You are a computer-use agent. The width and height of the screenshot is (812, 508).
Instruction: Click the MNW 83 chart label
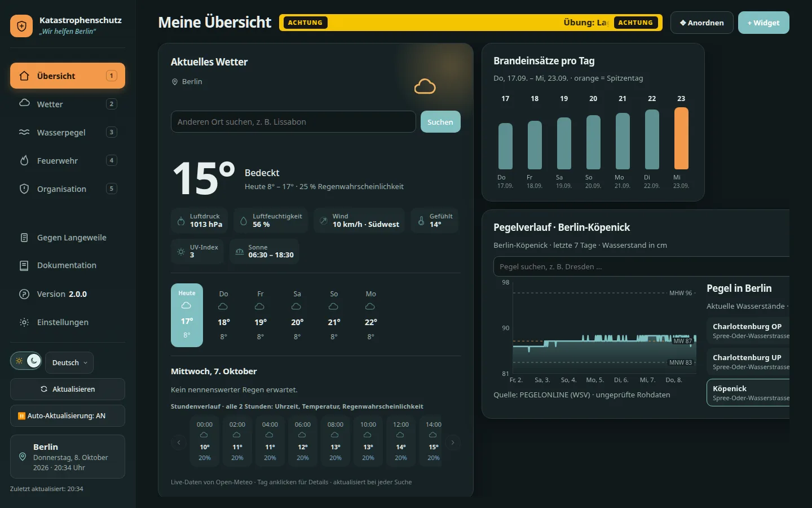681,362
